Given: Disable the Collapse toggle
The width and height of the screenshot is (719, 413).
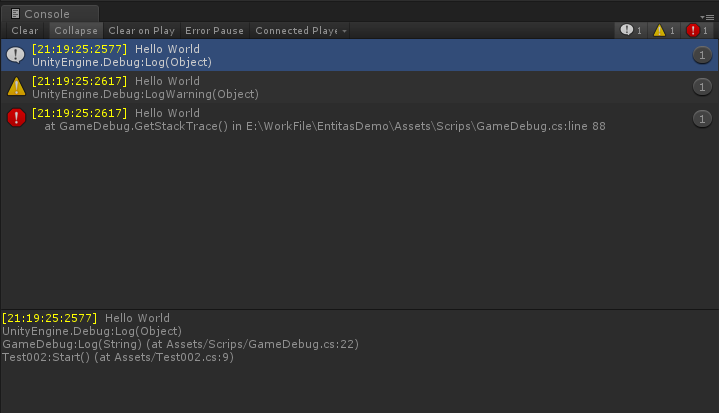Looking at the screenshot, I should click(x=76, y=31).
